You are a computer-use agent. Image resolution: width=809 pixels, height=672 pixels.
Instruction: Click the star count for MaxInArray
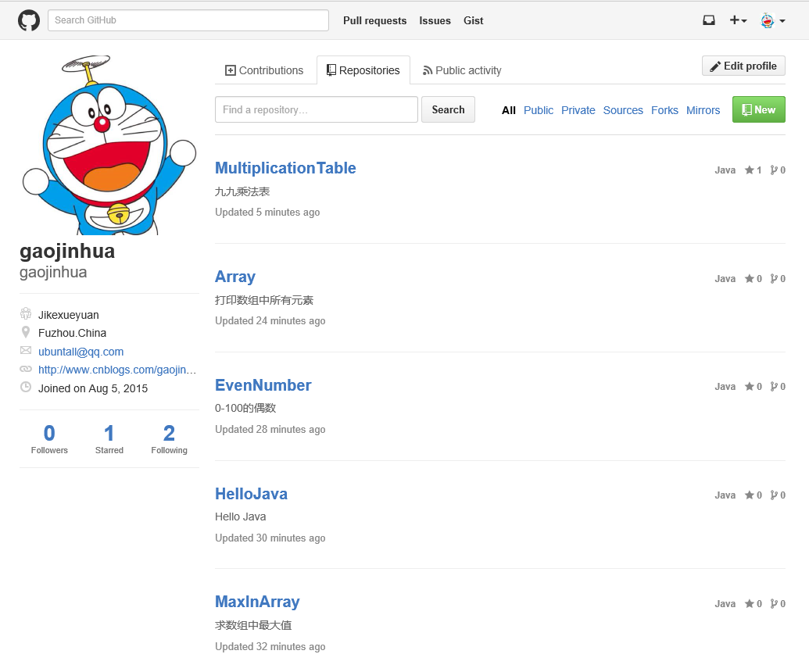pyautogui.click(x=753, y=604)
